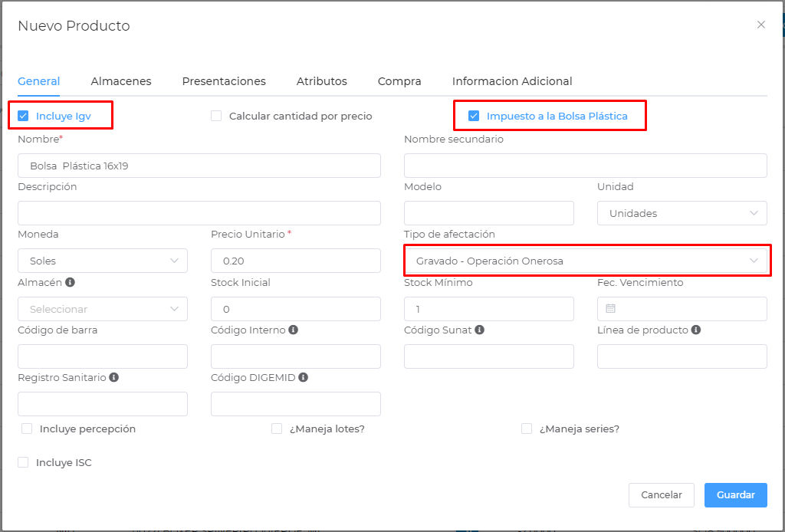Image resolution: width=785 pixels, height=532 pixels.
Task: Open the Atributos tab
Action: [x=321, y=81]
